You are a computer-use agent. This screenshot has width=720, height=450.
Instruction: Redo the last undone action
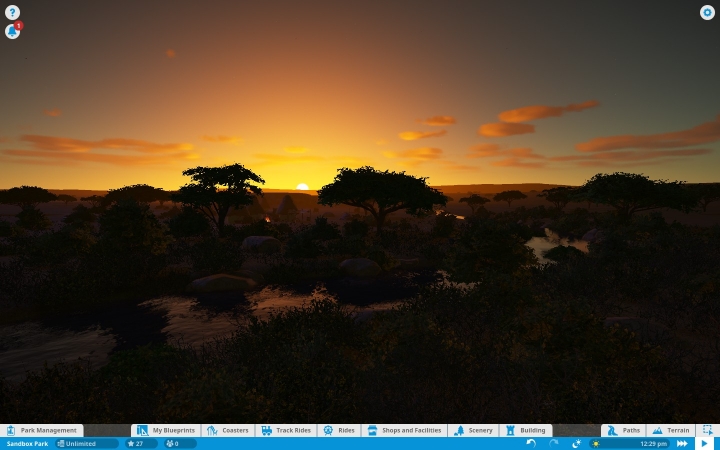554,443
